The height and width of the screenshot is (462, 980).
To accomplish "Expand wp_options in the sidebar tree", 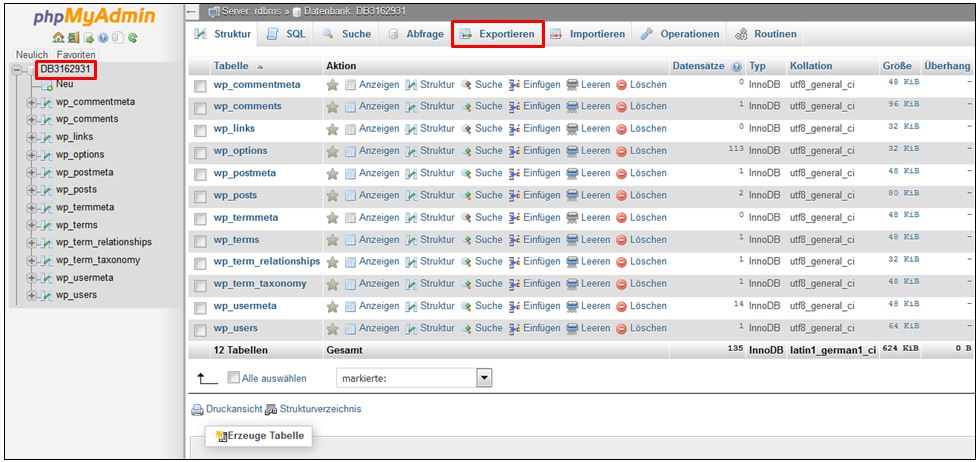I will [x=32, y=155].
